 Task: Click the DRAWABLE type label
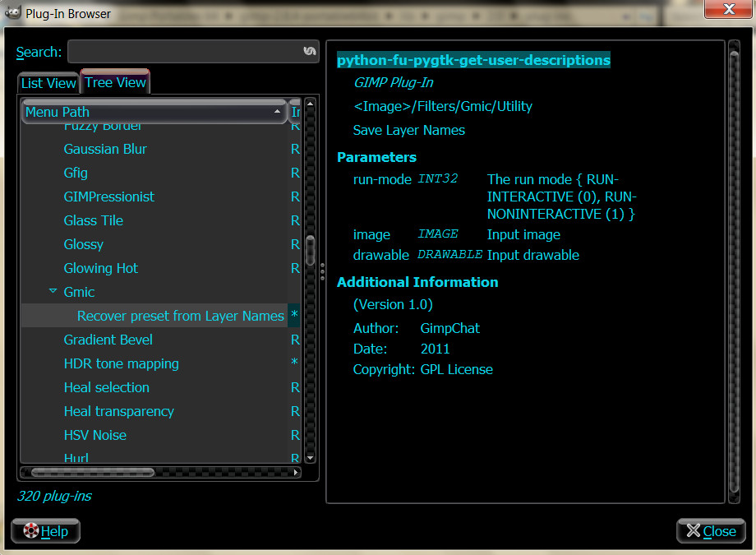(449, 254)
